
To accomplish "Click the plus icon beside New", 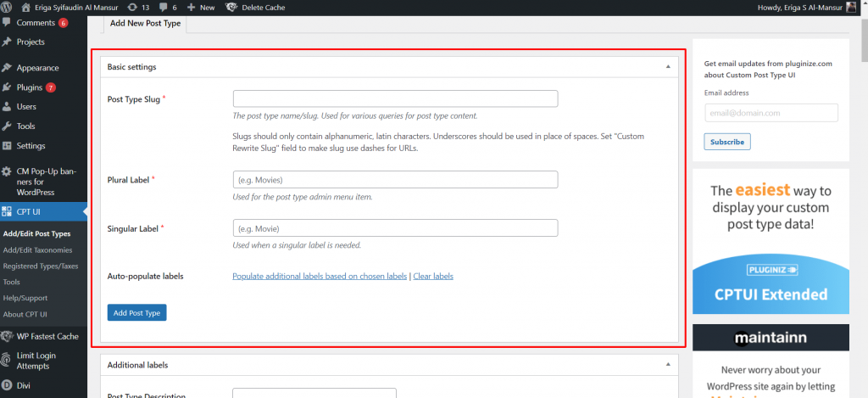I will (x=191, y=8).
